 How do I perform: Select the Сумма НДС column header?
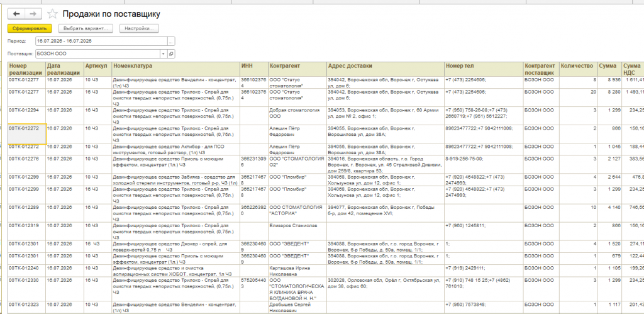pos(633,69)
